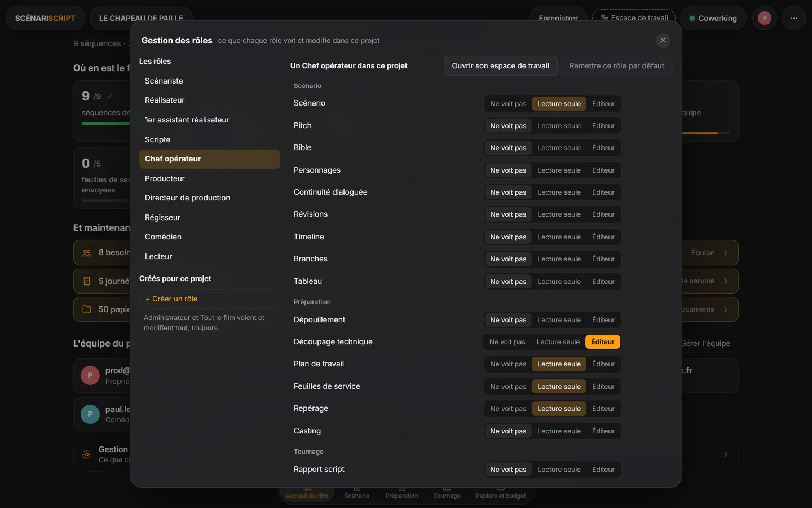
Task: Set Pitch to Lecture seule
Action: [x=559, y=126]
